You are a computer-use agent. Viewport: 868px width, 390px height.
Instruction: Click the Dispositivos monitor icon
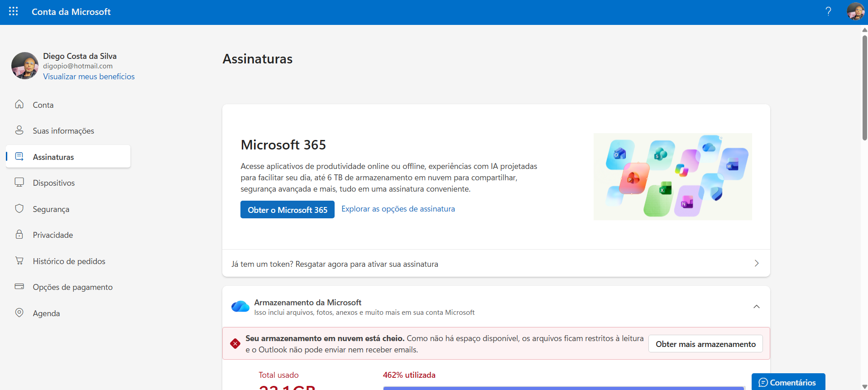click(19, 183)
